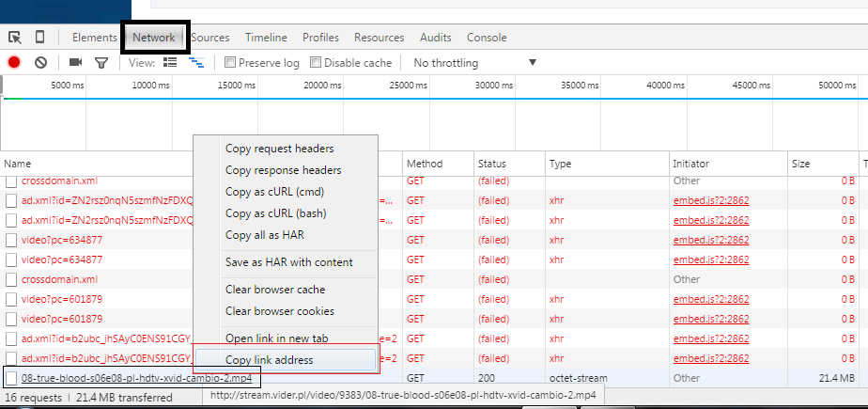Select the first video?pc=634877 request
868x409 pixels.
pos(62,240)
